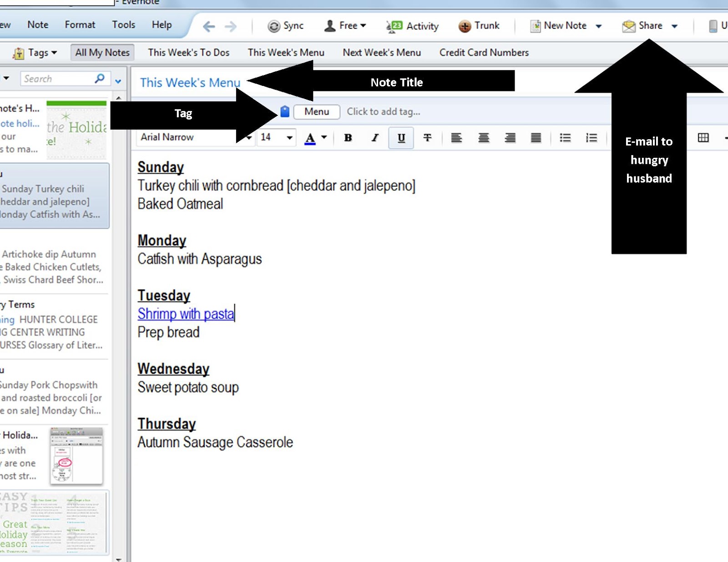Apply strikethrough formatting

427,138
